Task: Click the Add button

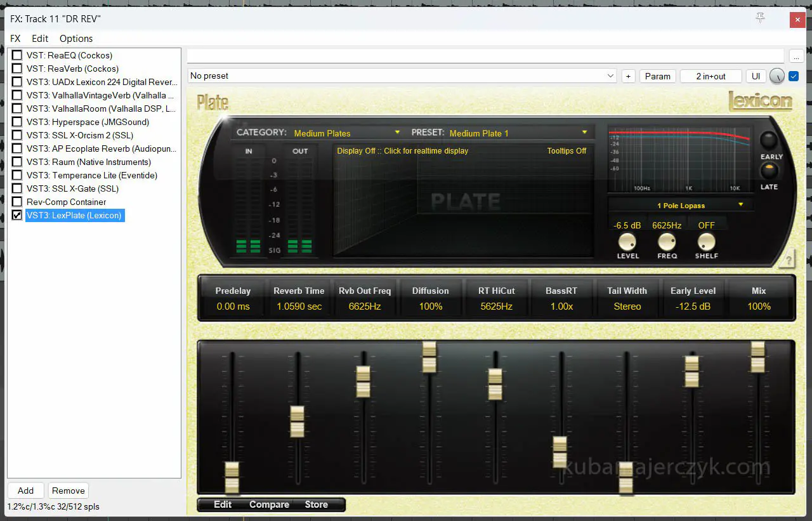Action: point(25,491)
